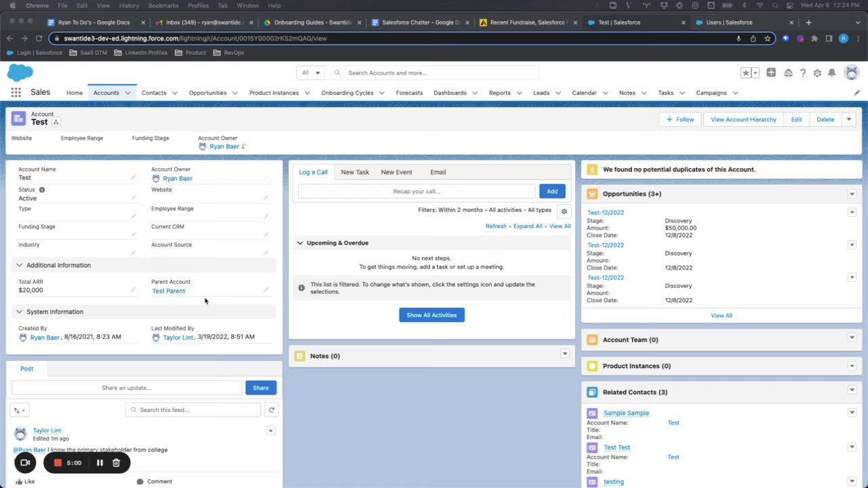Bookmark this page with Chrome star

point(767,39)
